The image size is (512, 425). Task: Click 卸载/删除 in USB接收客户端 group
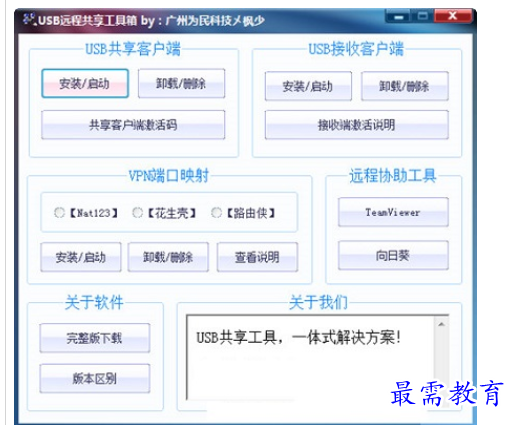405,86
